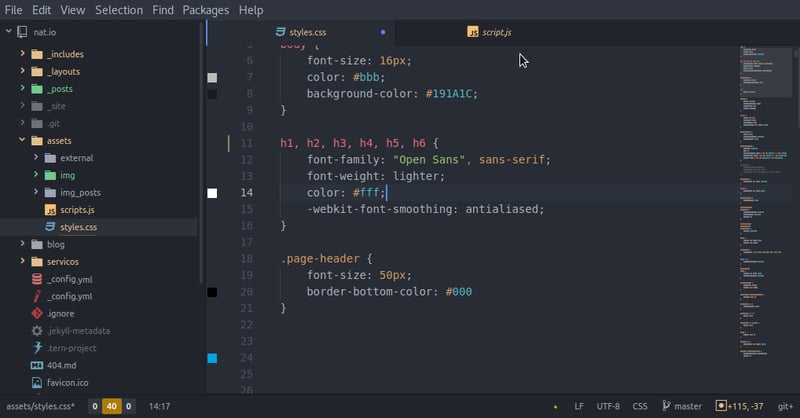Open the Packages menu
The height and width of the screenshot is (418, 800).
pyautogui.click(x=205, y=10)
